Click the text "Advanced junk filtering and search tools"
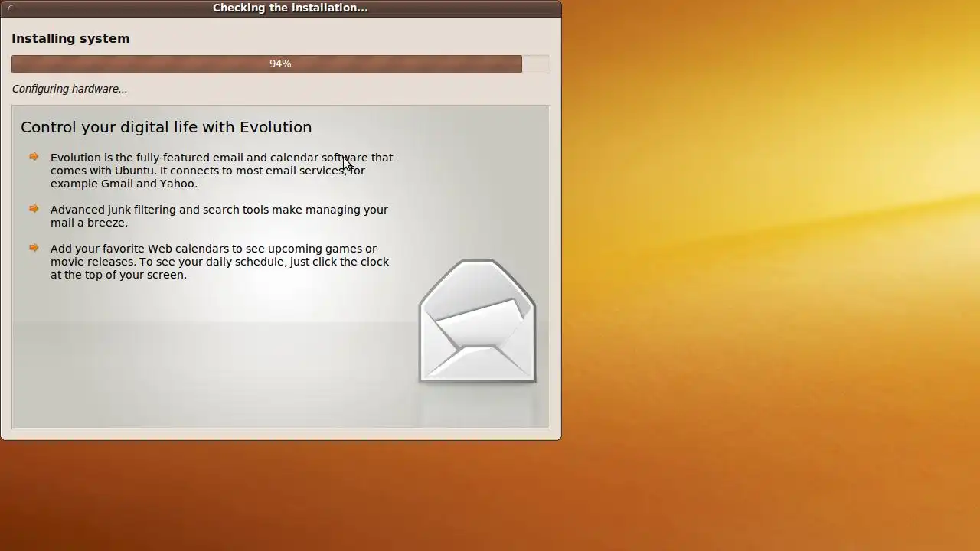The width and height of the screenshot is (980, 551). pyautogui.click(x=159, y=210)
